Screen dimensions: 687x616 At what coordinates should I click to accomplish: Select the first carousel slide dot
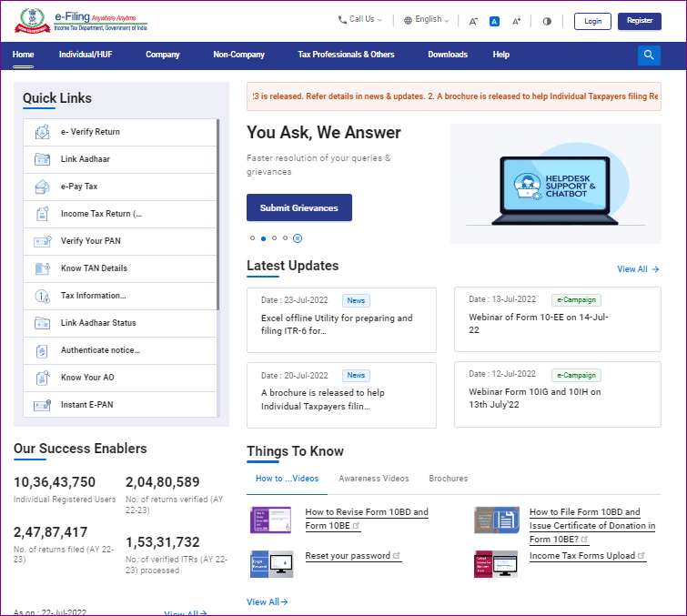[253, 238]
